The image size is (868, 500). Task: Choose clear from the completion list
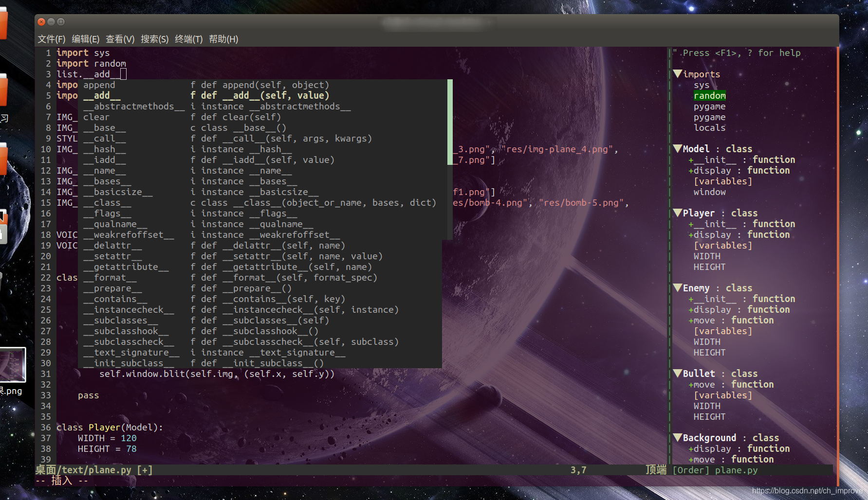pyautogui.click(x=262, y=117)
